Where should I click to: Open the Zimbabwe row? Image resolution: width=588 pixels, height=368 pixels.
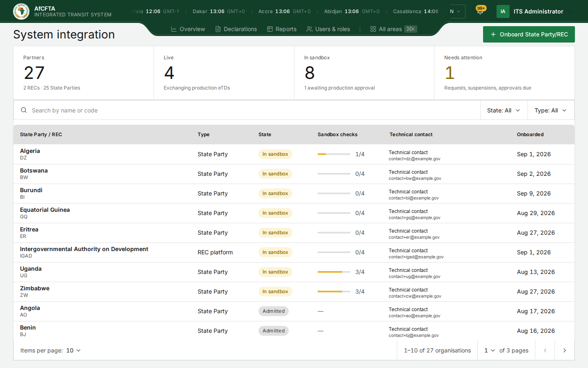pos(294,292)
